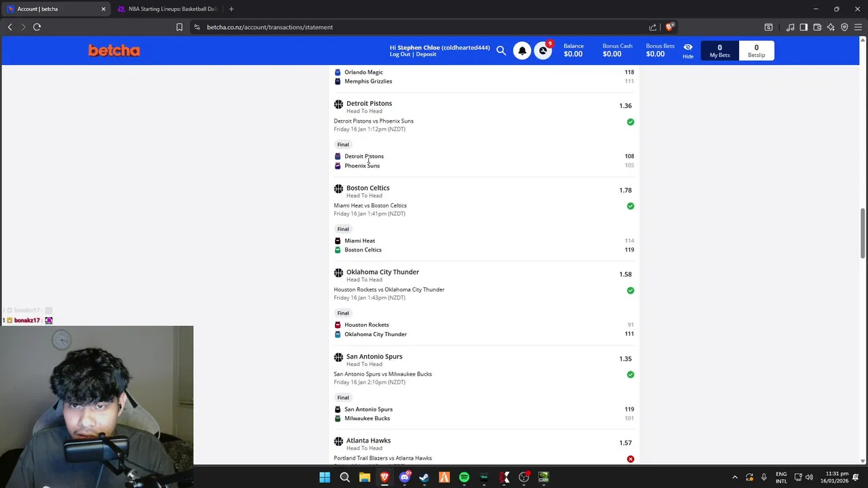Bookmark this page
This screenshot has height=488, width=868.
click(x=179, y=27)
